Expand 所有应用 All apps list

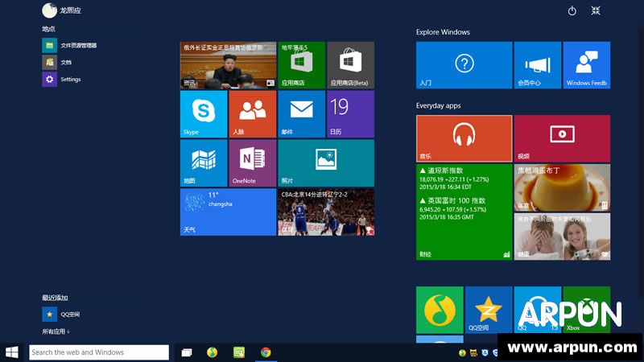click(x=56, y=331)
